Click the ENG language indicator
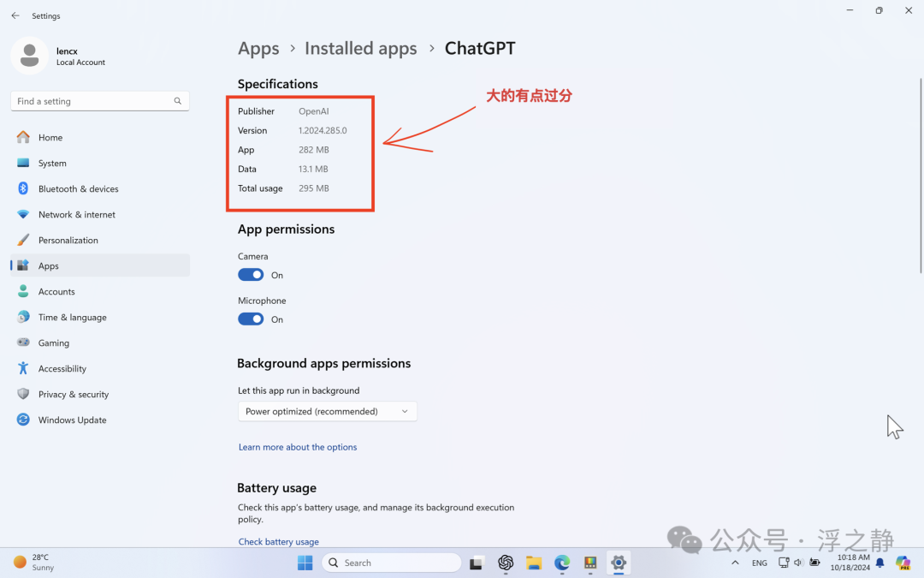This screenshot has width=924, height=578. [760, 563]
